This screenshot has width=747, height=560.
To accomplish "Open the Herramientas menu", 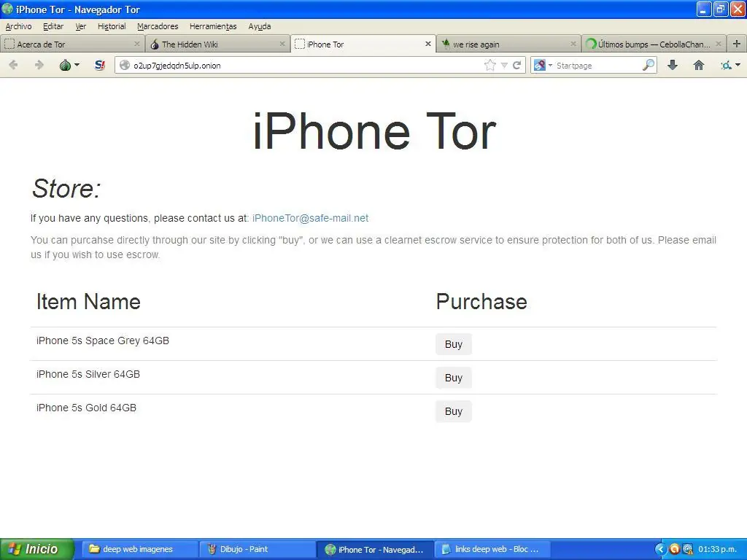I will click(213, 26).
